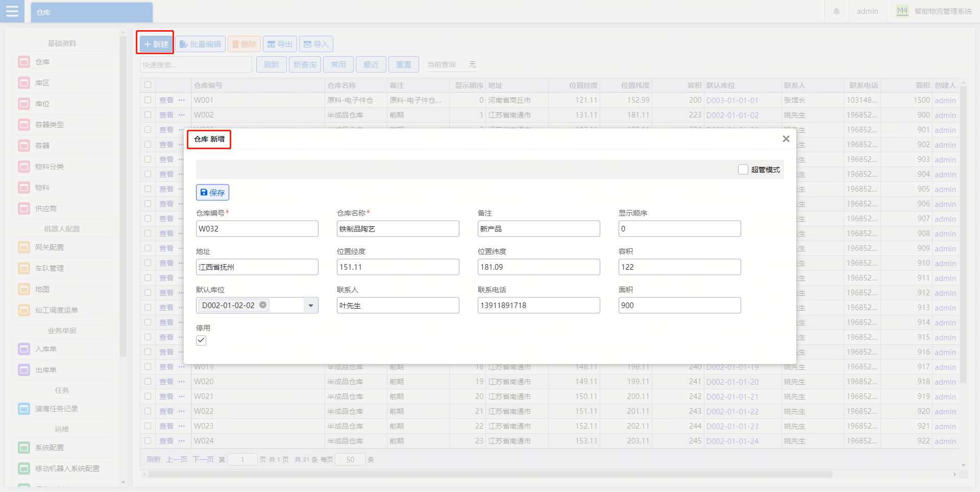This screenshot has height=492, width=980.
Task: Open 移动机器人系统配置 in the sidebar
Action: coord(62,468)
